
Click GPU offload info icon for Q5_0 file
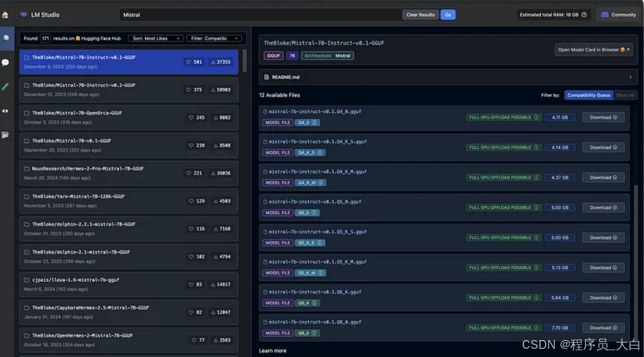(536, 207)
